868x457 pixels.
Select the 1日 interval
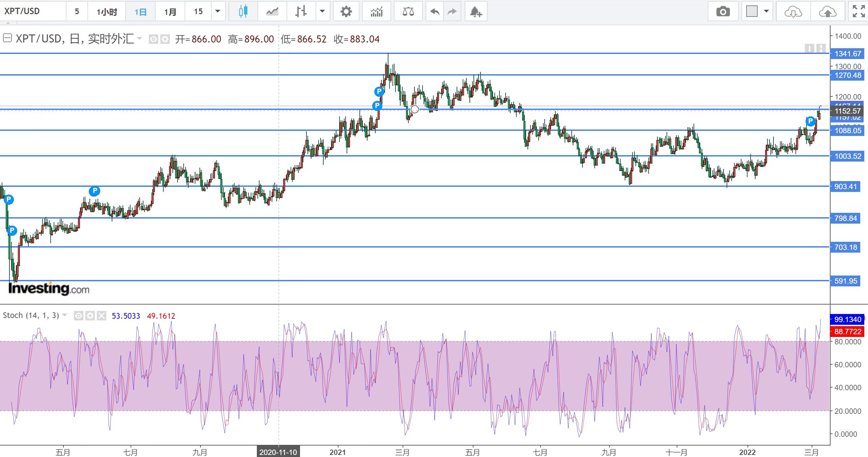140,11
